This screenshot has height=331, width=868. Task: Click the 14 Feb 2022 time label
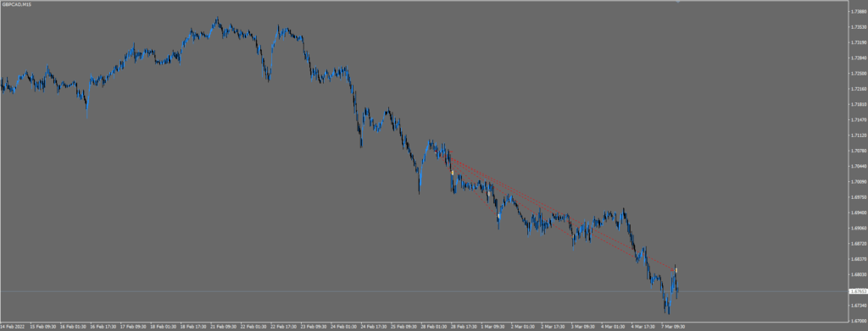click(13, 326)
